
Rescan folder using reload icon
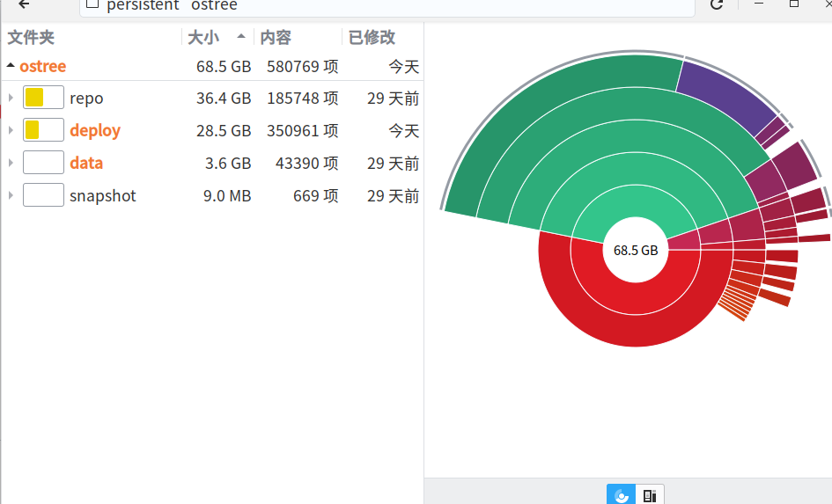tap(717, 4)
